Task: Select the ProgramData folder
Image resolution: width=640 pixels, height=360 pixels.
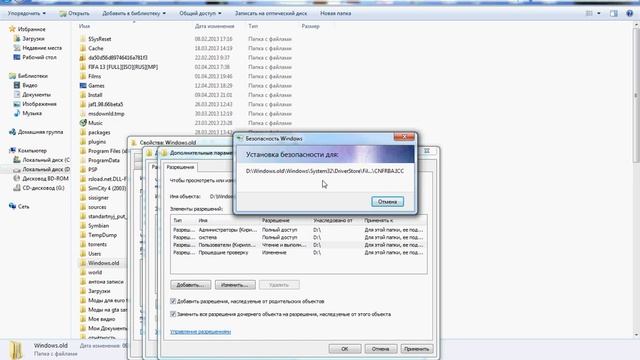Action: pyautogui.click(x=104, y=160)
